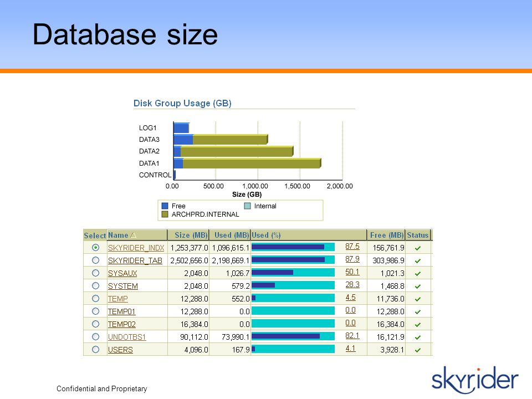The height and width of the screenshot is (399, 532).
Task: Select the SYSAUX radio button
Action: pos(95,273)
